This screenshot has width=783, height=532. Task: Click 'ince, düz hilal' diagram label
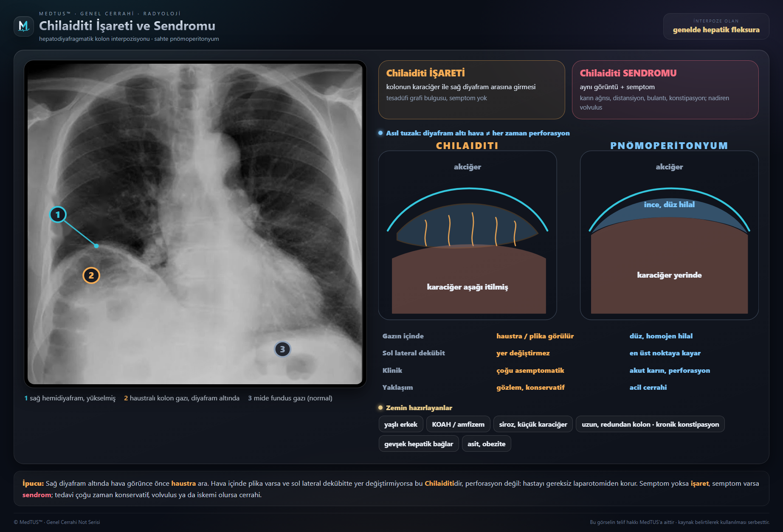point(669,205)
